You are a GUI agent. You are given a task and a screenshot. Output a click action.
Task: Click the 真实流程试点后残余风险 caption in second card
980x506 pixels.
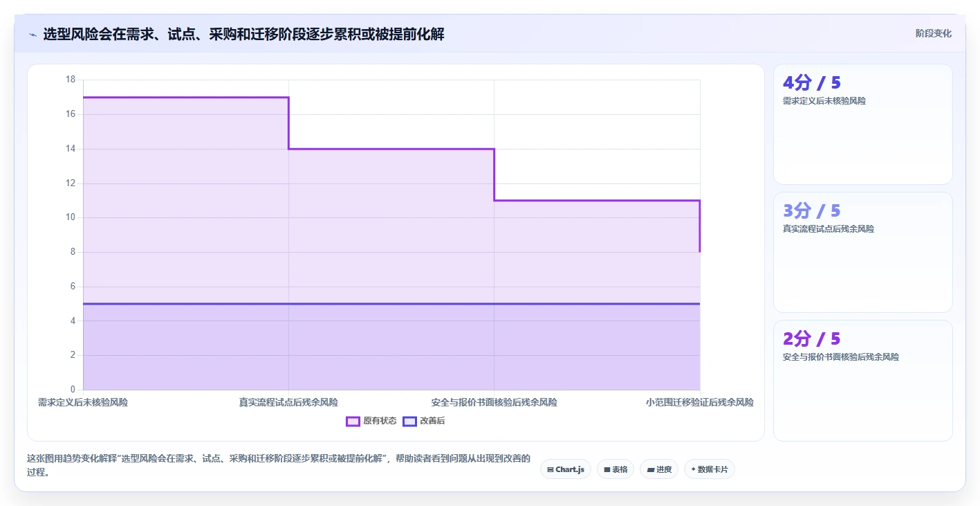tap(828, 229)
